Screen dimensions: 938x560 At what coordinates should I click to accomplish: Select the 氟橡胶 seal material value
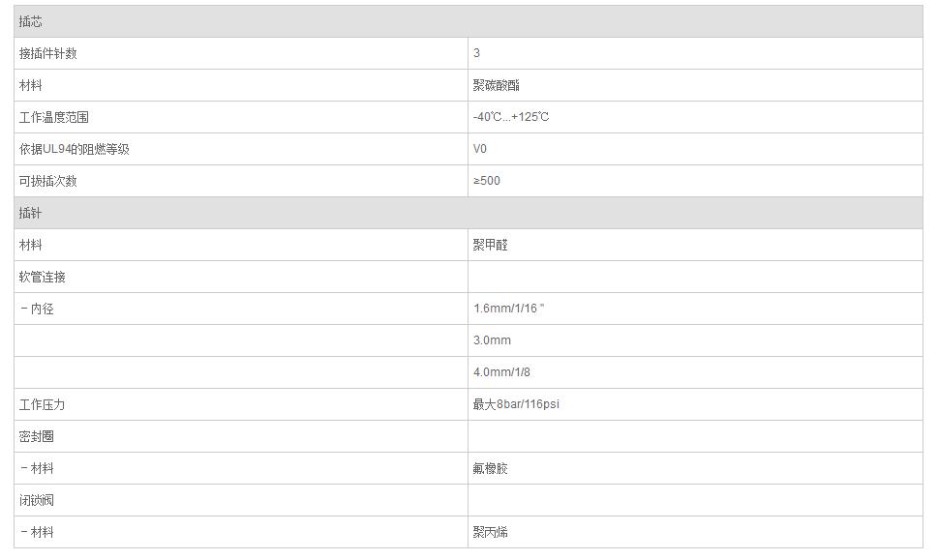point(491,468)
